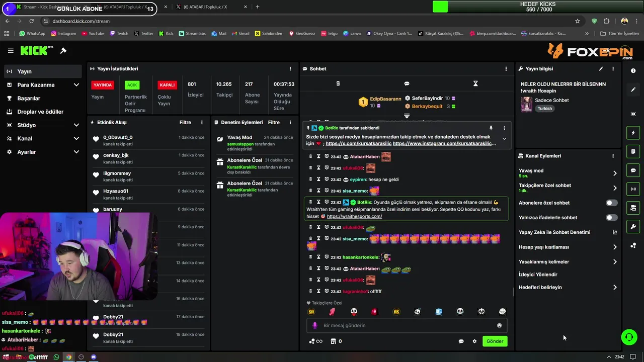This screenshot has width=644, height=362.
Task: Open a new browser tab
Action: coord(258,7)
